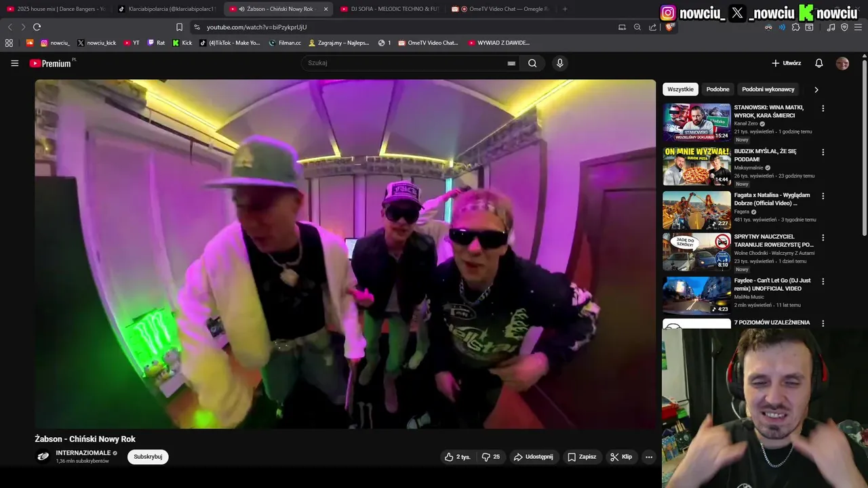Viewport: 868px width, 488px height.
Task: Click the tab audio indicator icon in toolbar
Action: pos(782,27)
